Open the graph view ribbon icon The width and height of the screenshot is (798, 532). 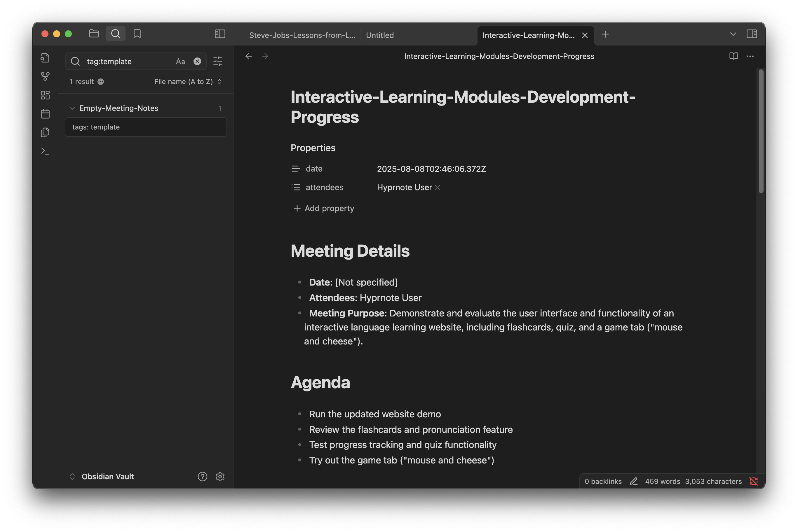coord(45,76)
